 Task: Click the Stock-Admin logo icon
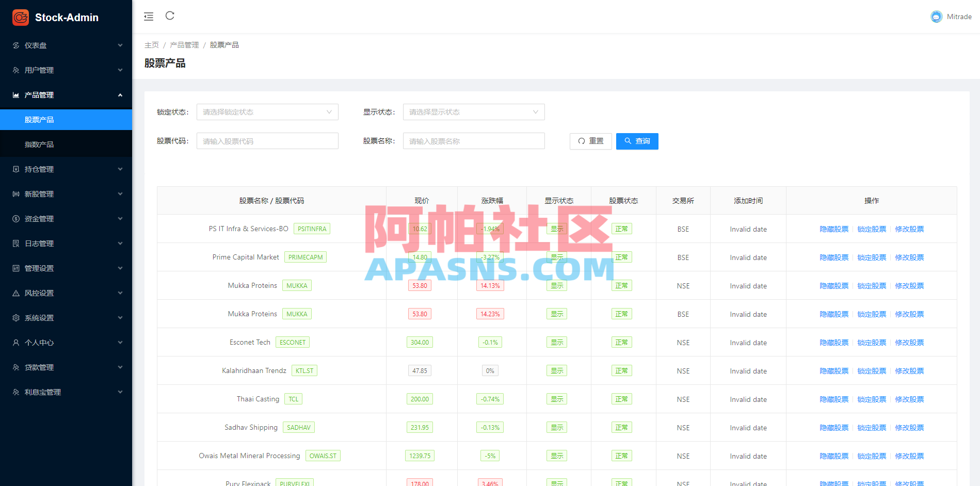pos(20,17)
